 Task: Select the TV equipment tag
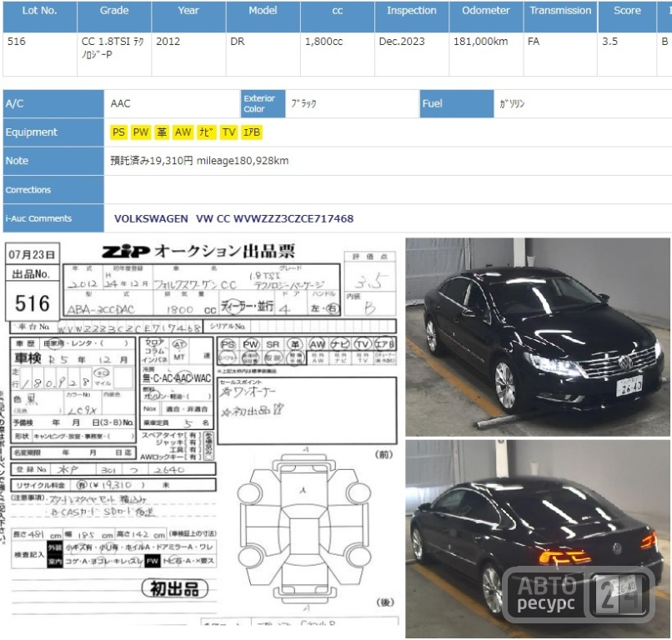click(228, 132)
